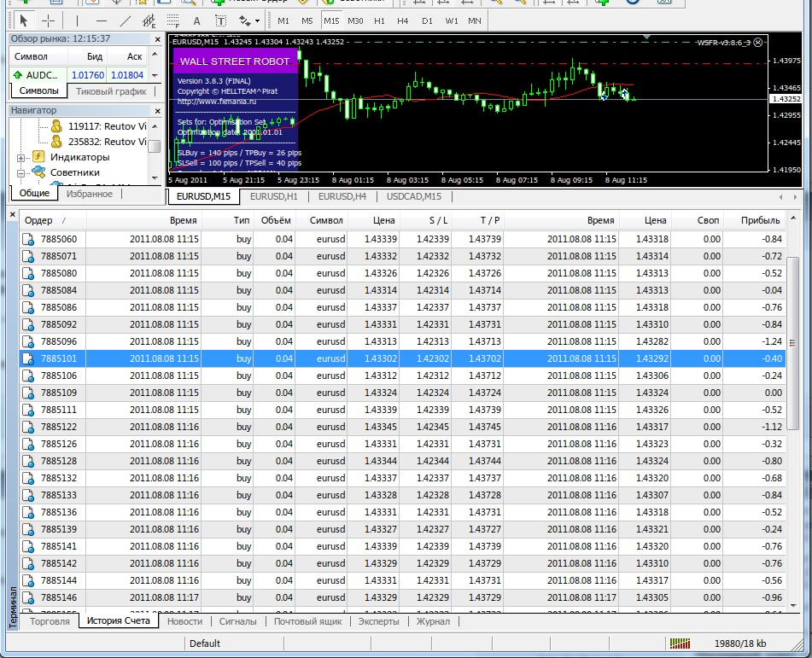Image resolution: width=812 pixels, height=658 pixels.
Task: Close the Navigator panel
Action: 158,110
